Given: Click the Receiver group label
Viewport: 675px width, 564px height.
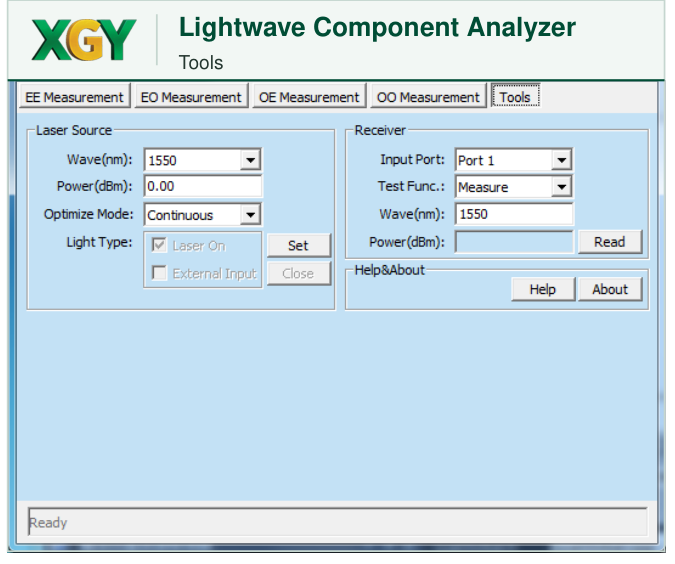Looking at the screenshot, I should (380, 130).
